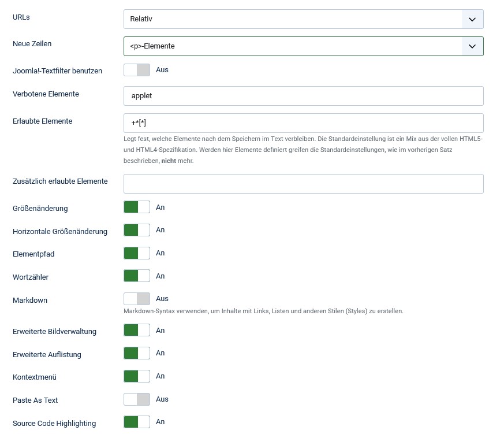Open the URLs dropdown showing Relativ
The height and width of the screenshot is (434, 504).
click(x=293, y=19)
